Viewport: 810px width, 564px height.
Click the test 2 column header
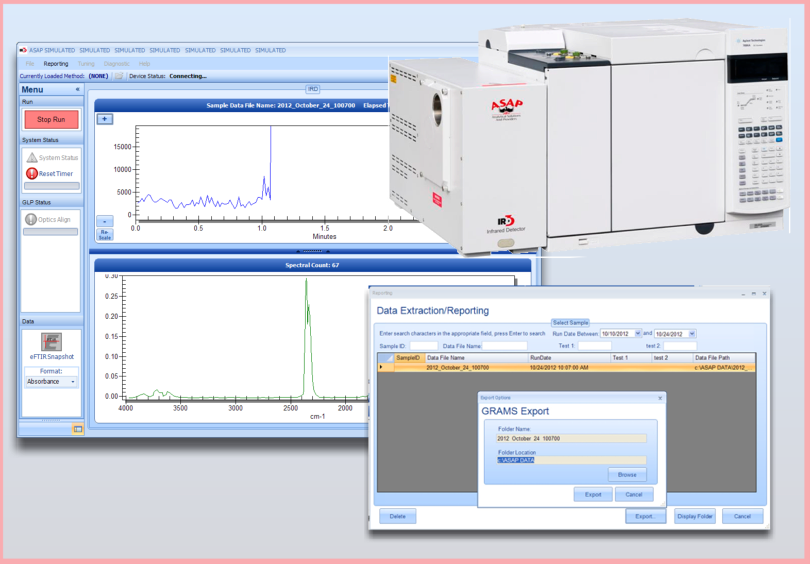click(x=672, y=357)
